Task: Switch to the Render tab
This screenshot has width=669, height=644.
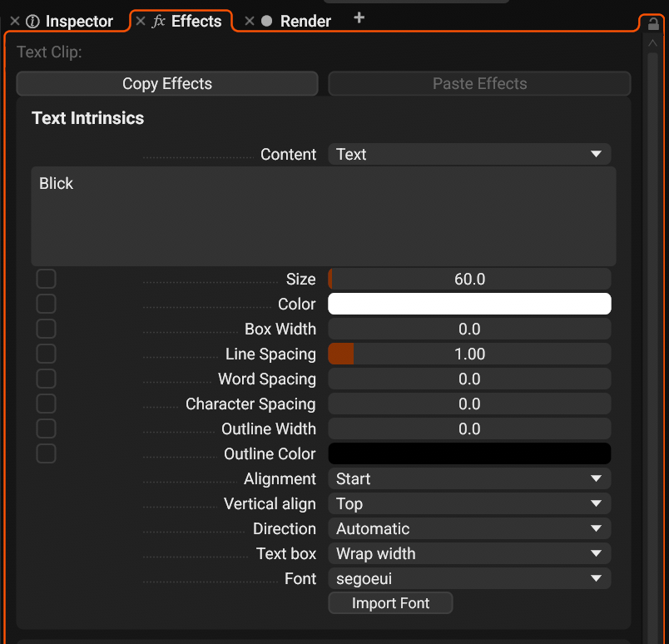Action: (x=305, y=21)
